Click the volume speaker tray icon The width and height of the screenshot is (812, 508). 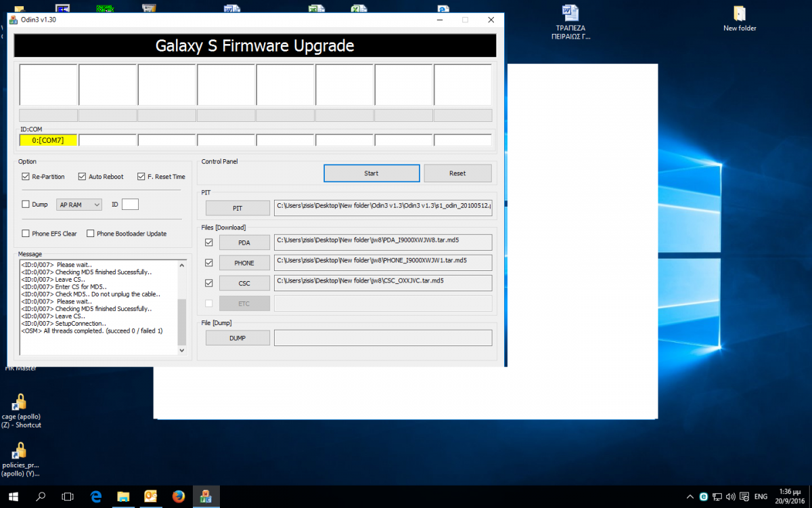731,496
